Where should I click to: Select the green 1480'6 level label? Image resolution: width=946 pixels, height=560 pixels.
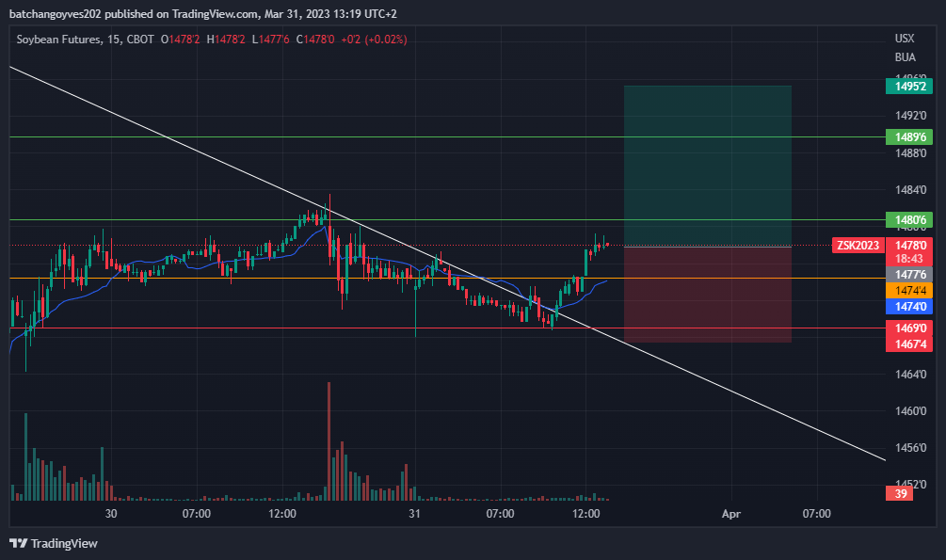pyautogui.click(x=909, y=219)
